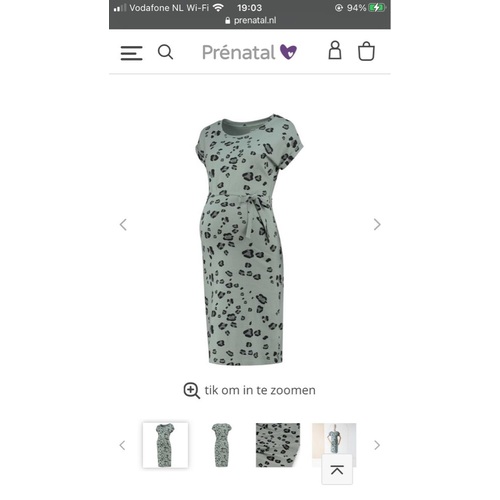Go to the Prénatal logo homepage
The image size is (500, 500).
point(249,52)
